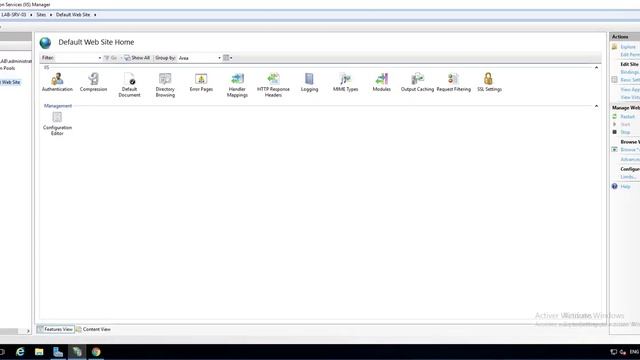This screenshot has width=640, height=360.
Task: Click the Explore link in Actions
Action: [628, 47]
